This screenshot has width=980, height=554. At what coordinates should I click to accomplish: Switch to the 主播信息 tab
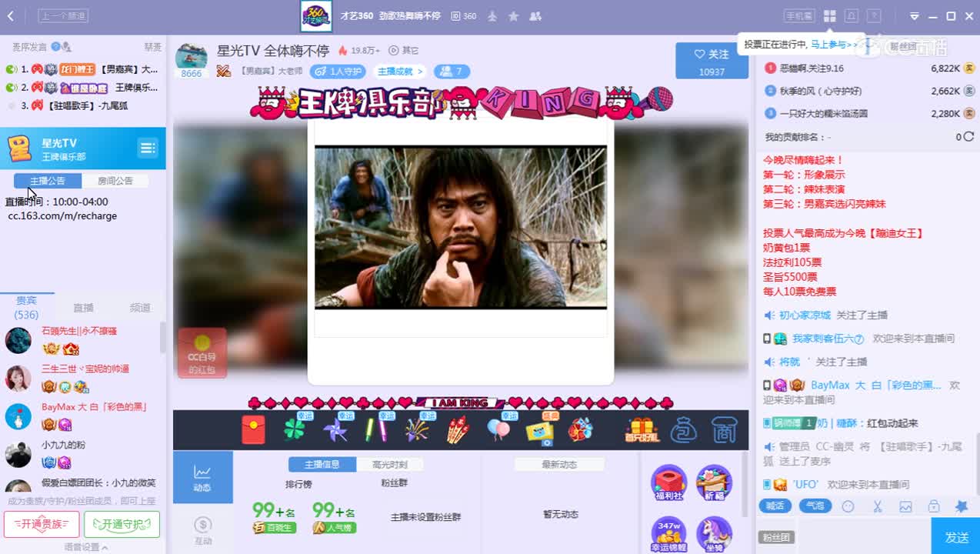322,465
